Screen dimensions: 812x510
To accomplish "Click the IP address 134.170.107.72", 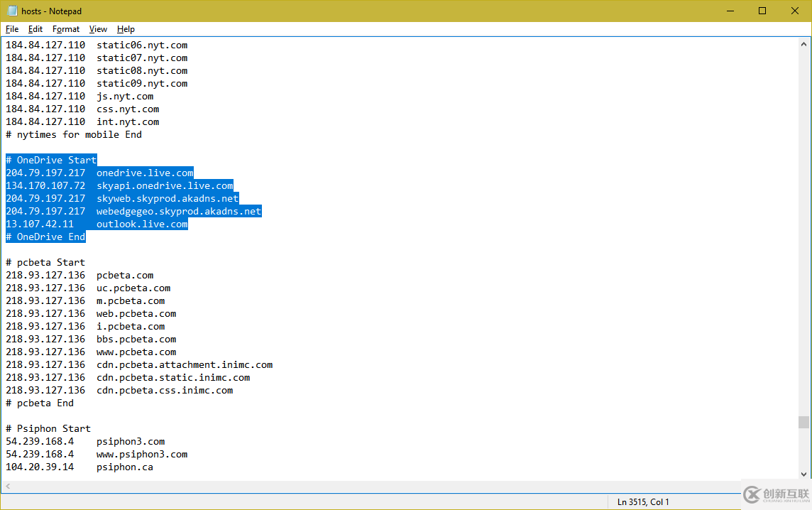I will [45, 185].
